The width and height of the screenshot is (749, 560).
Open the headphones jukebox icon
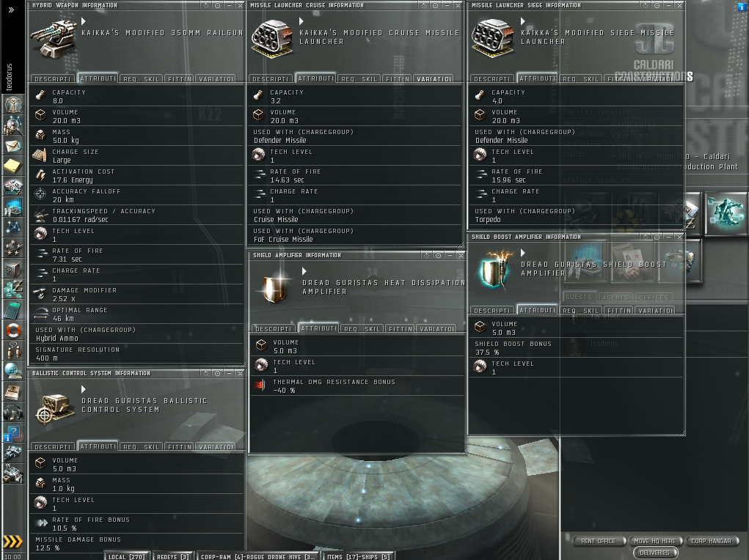tap(13, 412)
